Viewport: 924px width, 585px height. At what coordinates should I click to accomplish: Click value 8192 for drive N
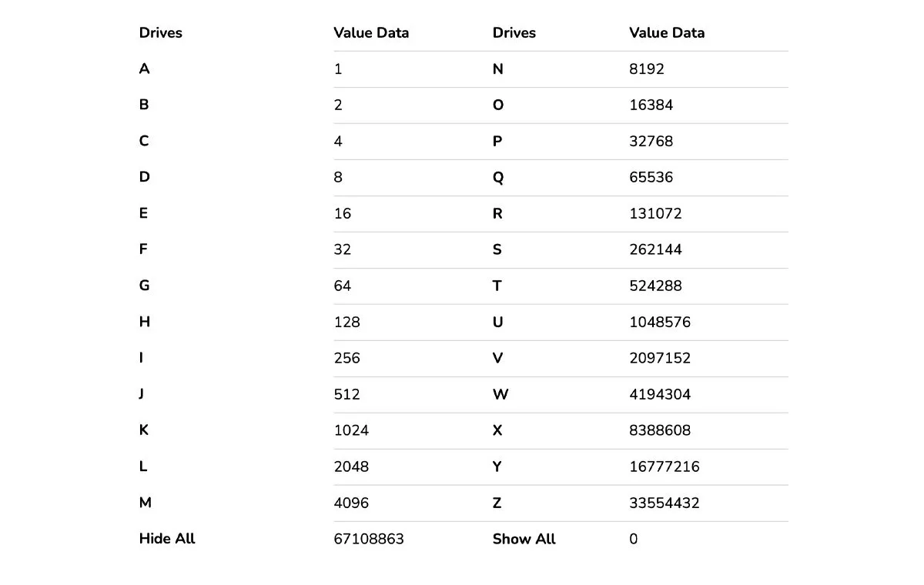click(646, 69)
